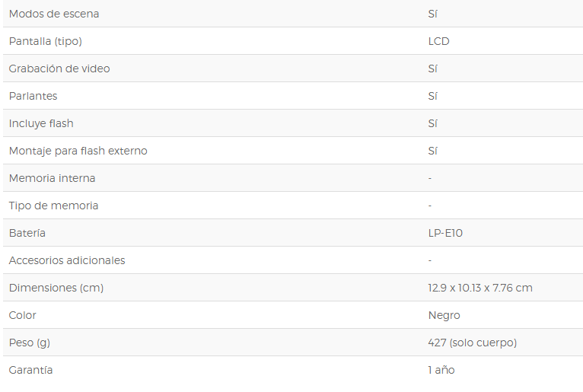Click the Sí value for external flash mount
Screen dimensions: 583x392
pyautogui.click(x=433, y=151)
